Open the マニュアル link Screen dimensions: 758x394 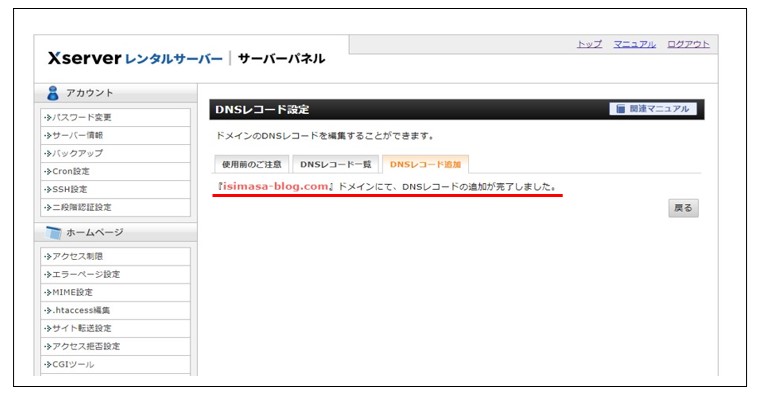click(634, 44)
